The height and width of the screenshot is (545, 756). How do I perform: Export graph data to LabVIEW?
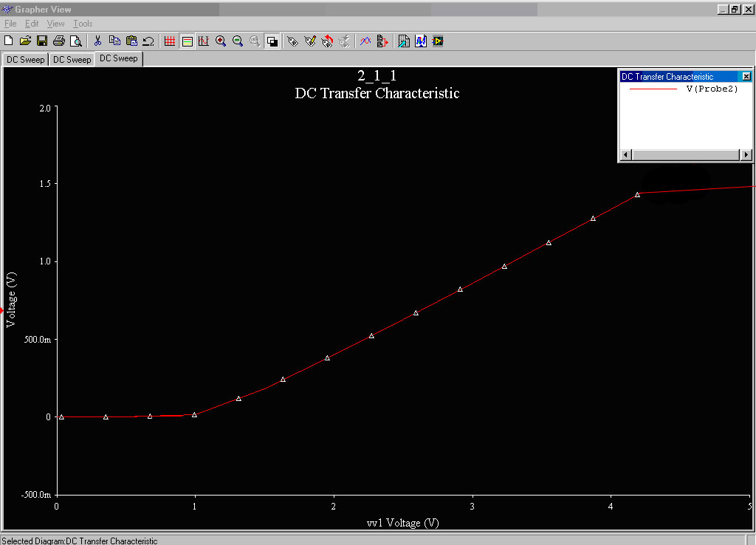click(x=438, y=41)
